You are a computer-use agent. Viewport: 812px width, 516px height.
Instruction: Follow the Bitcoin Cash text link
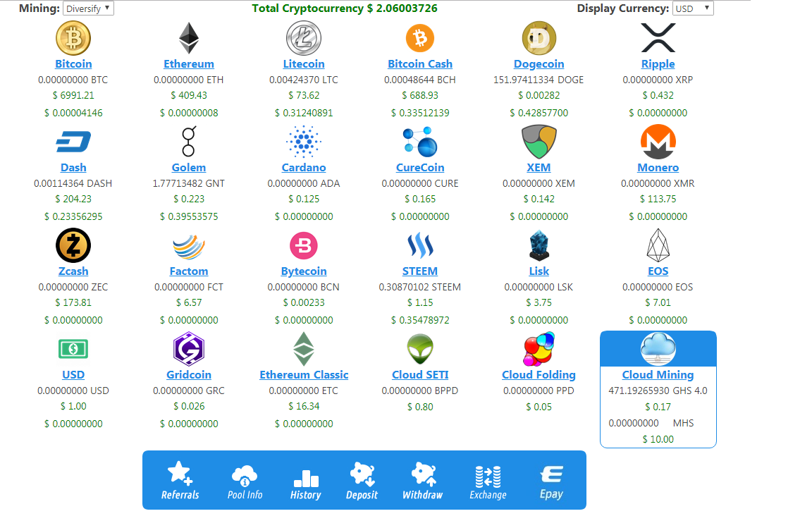(420, 63)
